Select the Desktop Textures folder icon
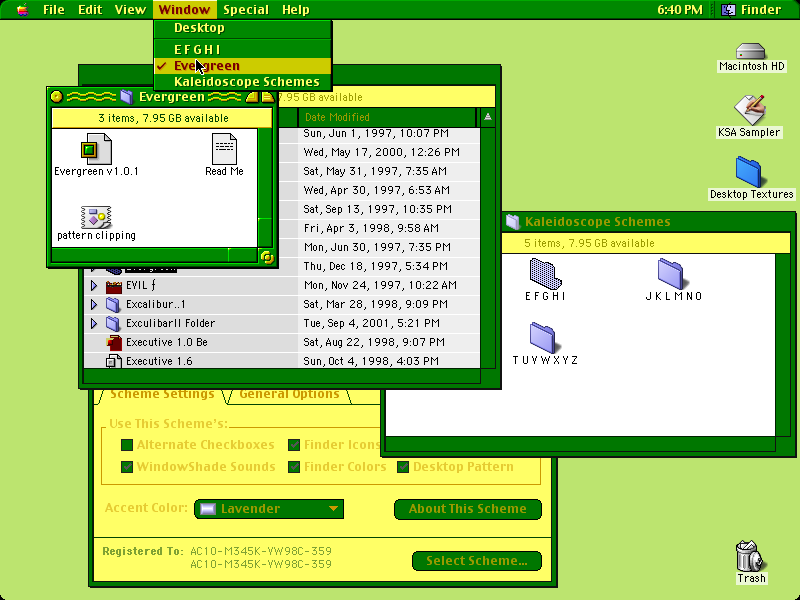Screen dimensions: 800x600 (x=748, y=172)
